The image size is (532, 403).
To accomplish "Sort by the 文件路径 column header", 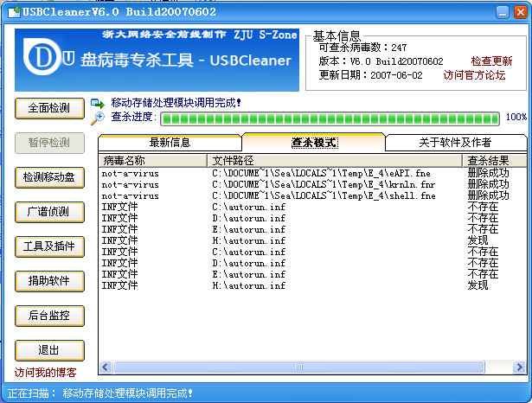I will tap(335, 161).
